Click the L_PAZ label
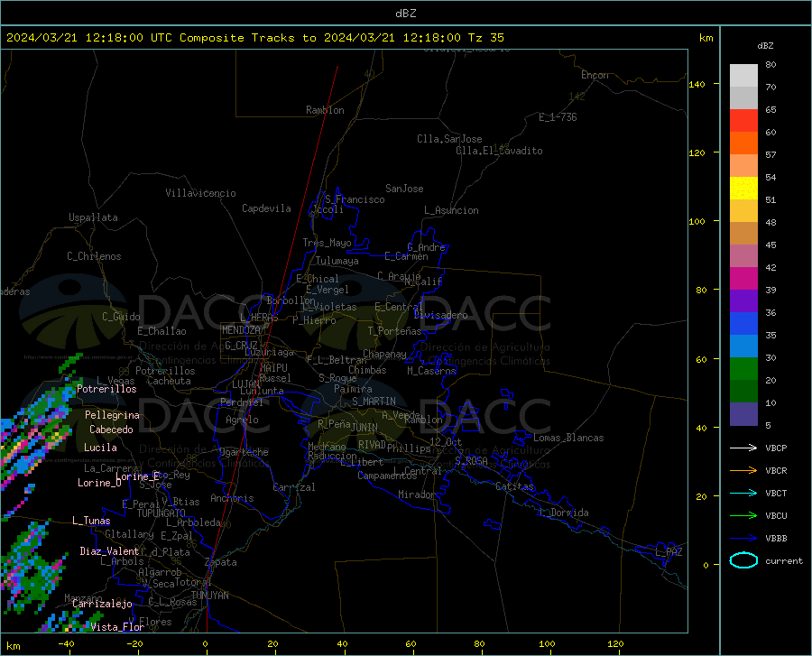812x656 pixels. click(669, 552)
